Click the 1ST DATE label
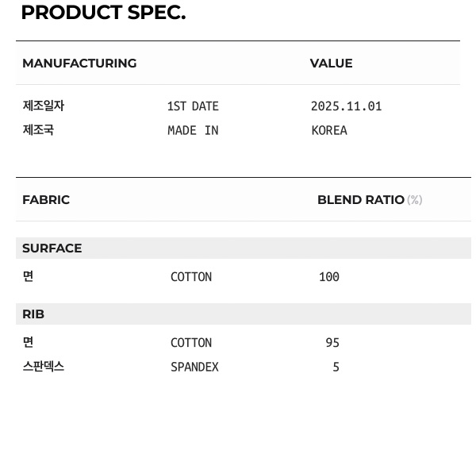Viewport: 476px width, 462px height. click(x=193, y=106)
